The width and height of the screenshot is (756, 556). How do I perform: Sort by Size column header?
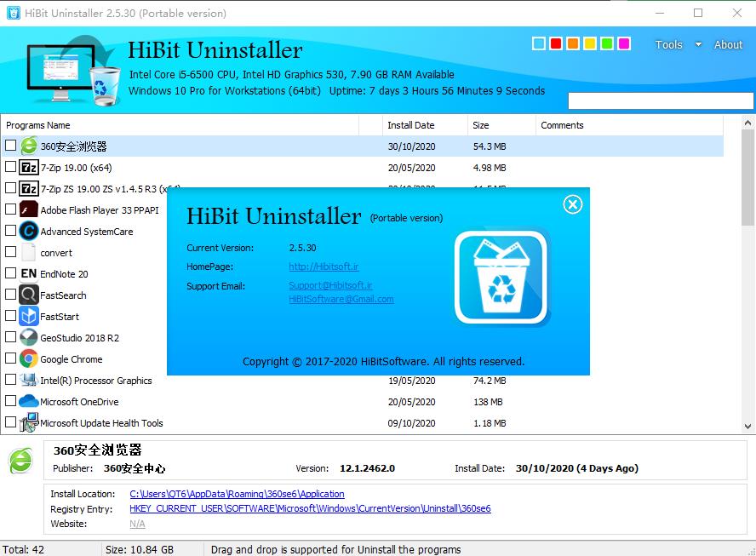(501, 125)
